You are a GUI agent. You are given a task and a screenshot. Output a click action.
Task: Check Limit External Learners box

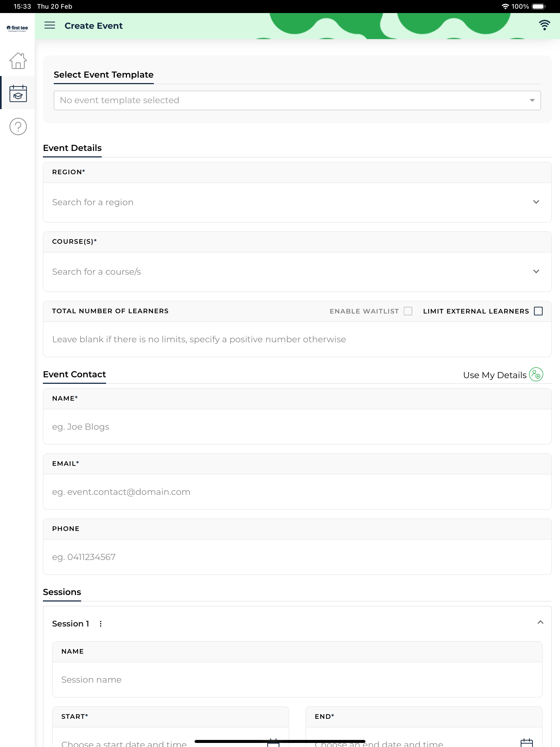tap(538, 311)
